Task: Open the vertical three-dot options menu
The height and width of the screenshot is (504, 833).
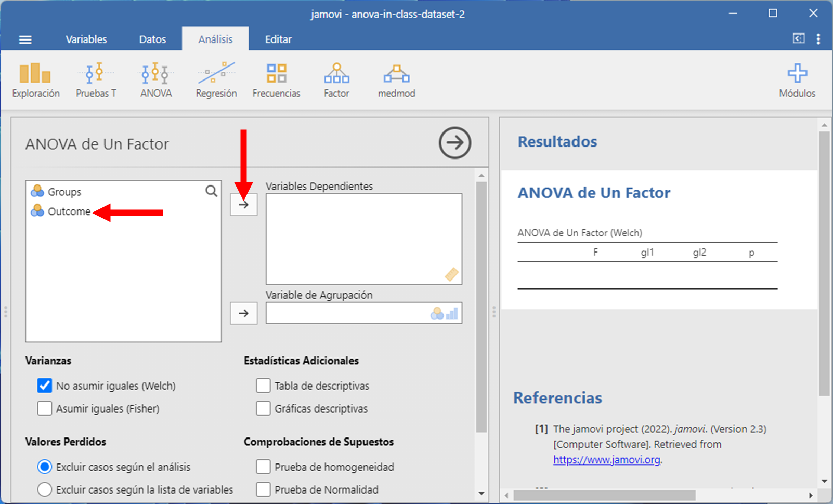Action: (818, 39)
